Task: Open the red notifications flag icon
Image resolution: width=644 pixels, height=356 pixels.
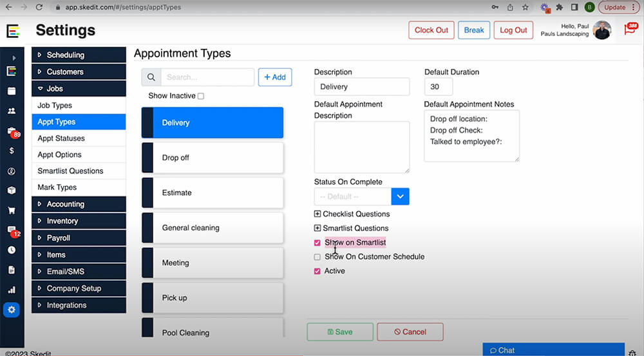Action: pyautogui.click(x=629, y=30)
